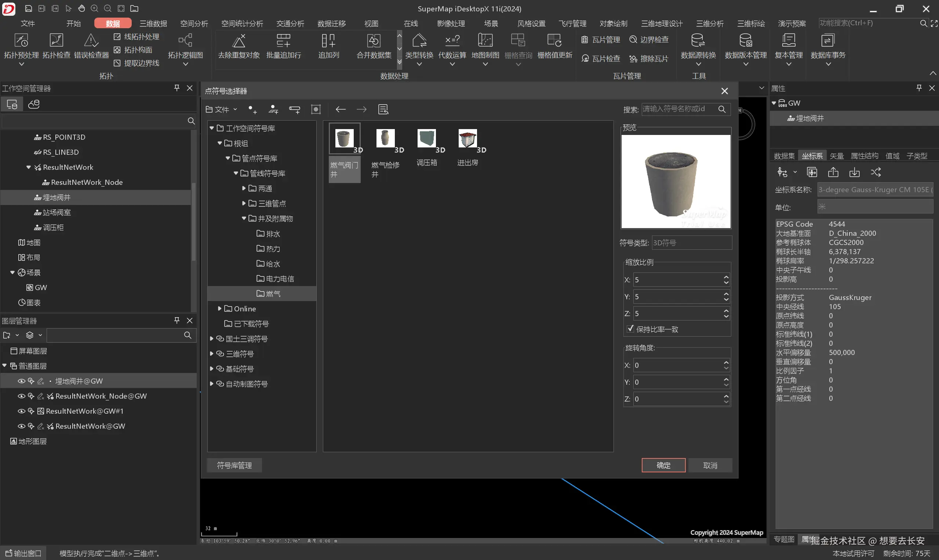
Task: Click the 瓦片检查 tool
Action: tap(601, 58)
